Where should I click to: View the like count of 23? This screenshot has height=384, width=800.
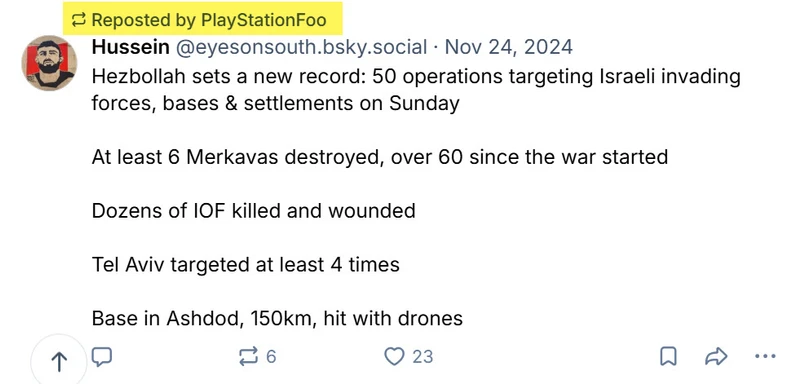[x=422, y=356]
